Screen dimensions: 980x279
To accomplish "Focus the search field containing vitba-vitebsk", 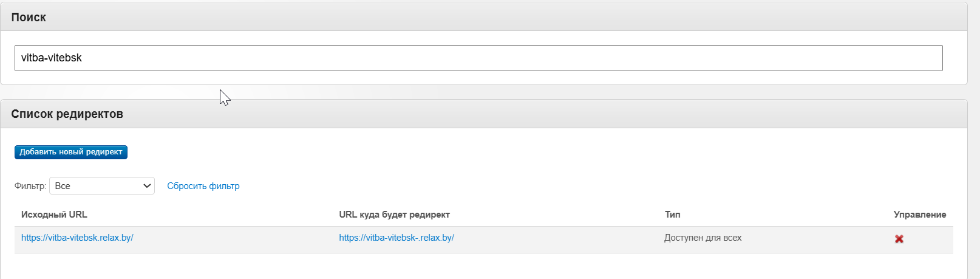I will pyautogui.click(x=478, y=58).
